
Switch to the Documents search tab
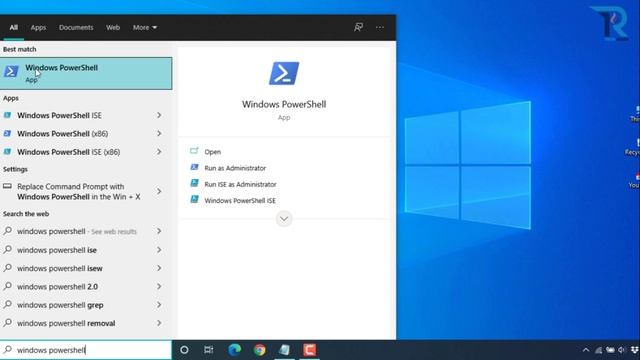pos(76,27)
